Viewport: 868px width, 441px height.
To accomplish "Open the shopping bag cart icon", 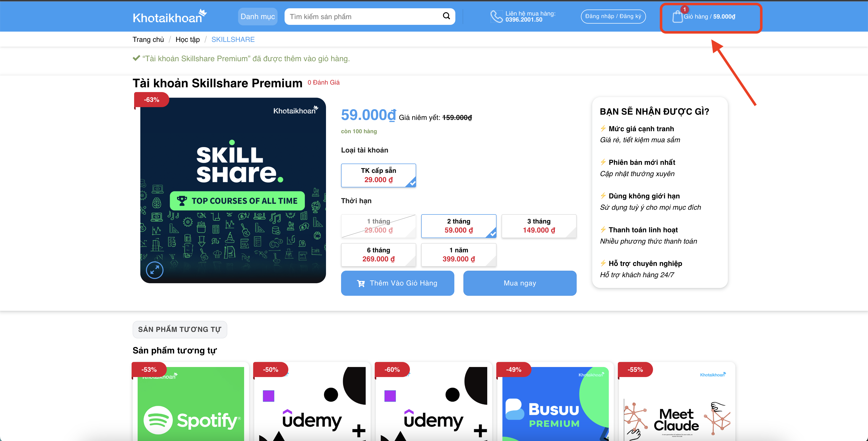I will [x=677, y=17].
